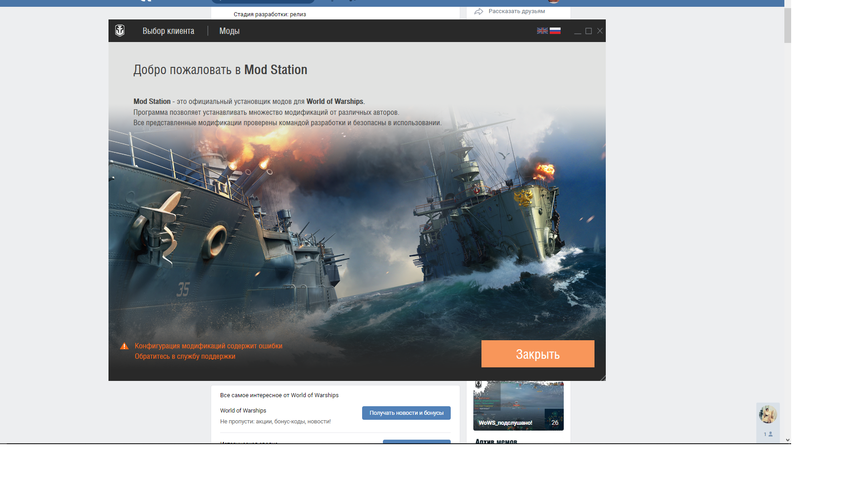
Task: Switch to the Моды tab
Action: pyautogui.click(x=229, y=31)
